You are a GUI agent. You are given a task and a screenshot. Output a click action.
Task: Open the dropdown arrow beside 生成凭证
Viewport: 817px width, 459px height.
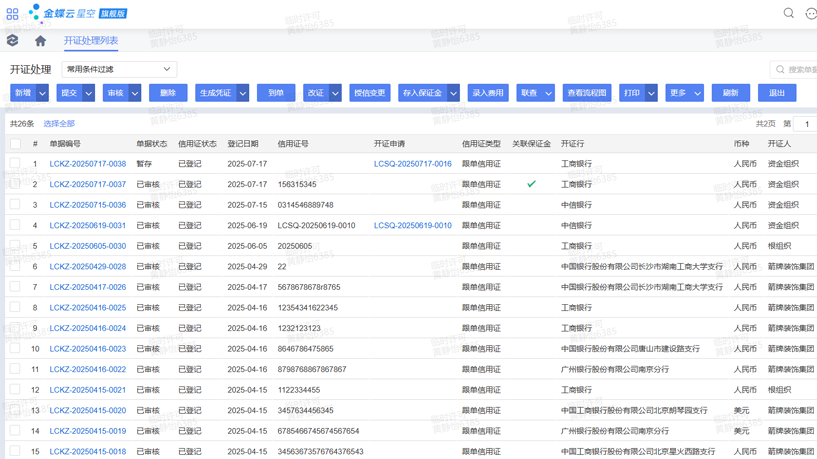point(243,93)
